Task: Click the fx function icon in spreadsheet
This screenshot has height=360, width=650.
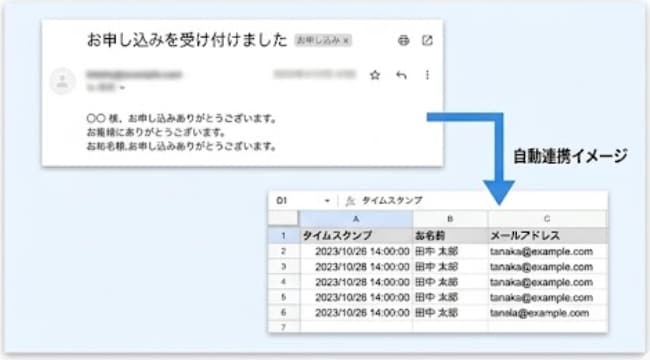Action: tap(350, 201)
